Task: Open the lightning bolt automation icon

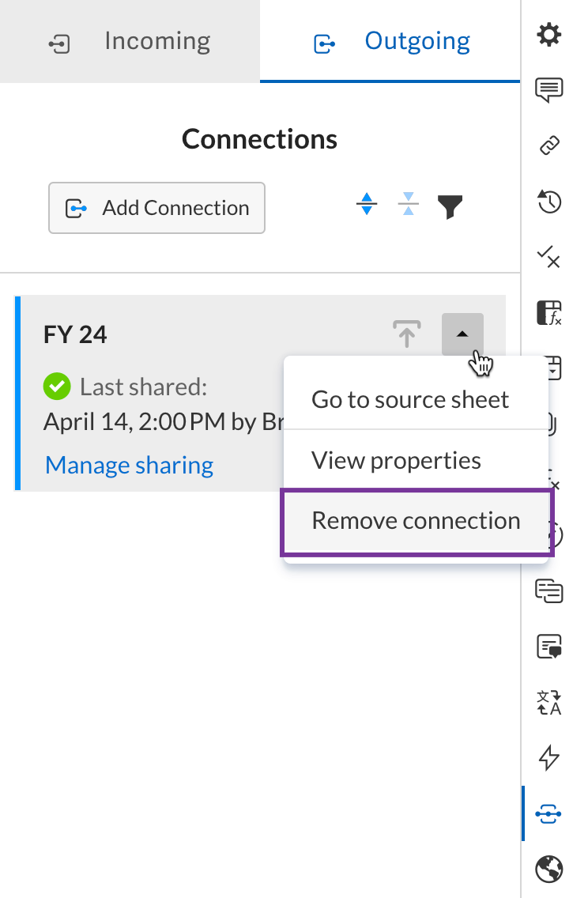Action: (x=548, y=758)
